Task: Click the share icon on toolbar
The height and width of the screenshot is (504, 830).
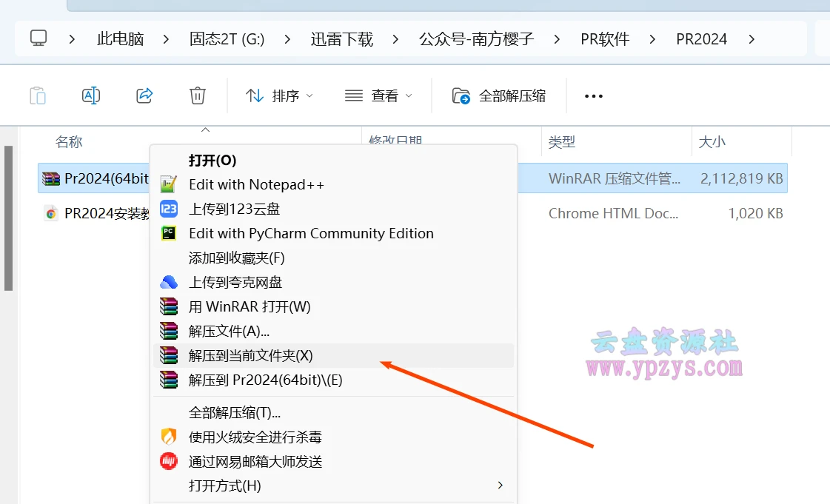Action: point(144,95)
